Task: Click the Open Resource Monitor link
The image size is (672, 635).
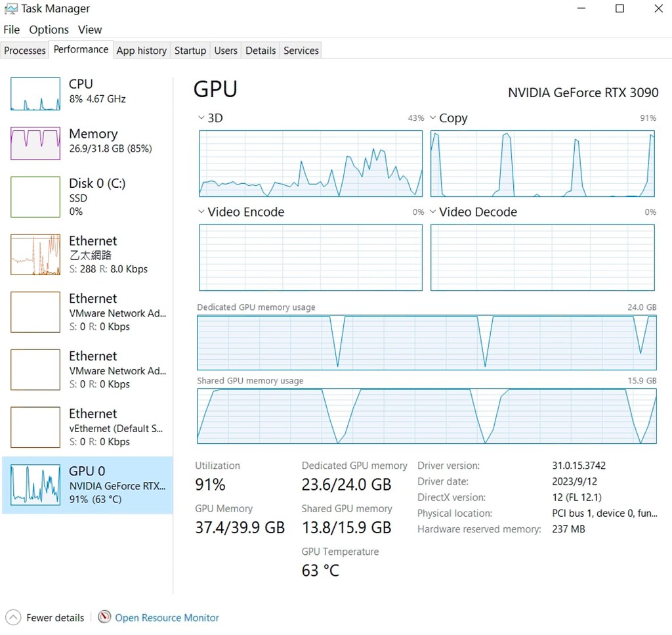Action: tap(167, 617)
